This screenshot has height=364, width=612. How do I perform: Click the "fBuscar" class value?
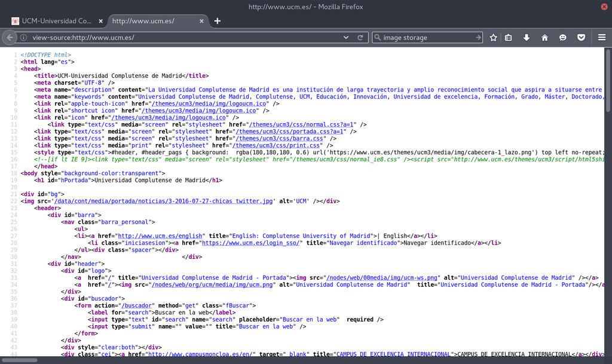click(x=237, y=306)
